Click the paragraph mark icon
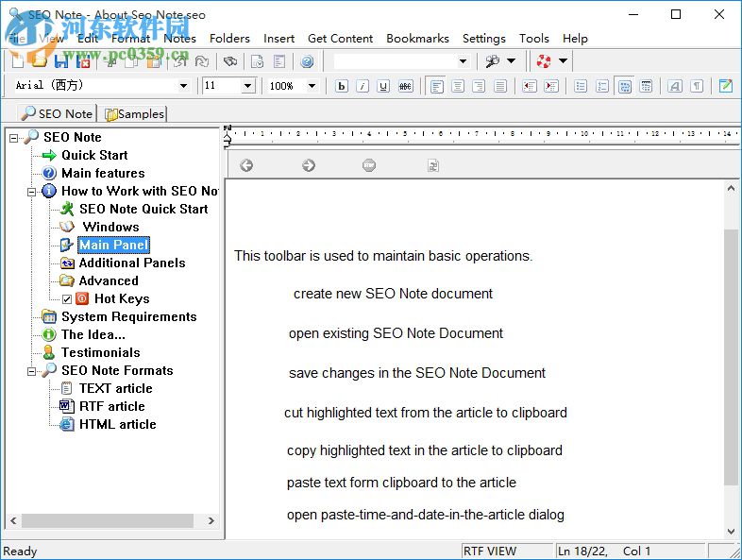 [697, 86]
